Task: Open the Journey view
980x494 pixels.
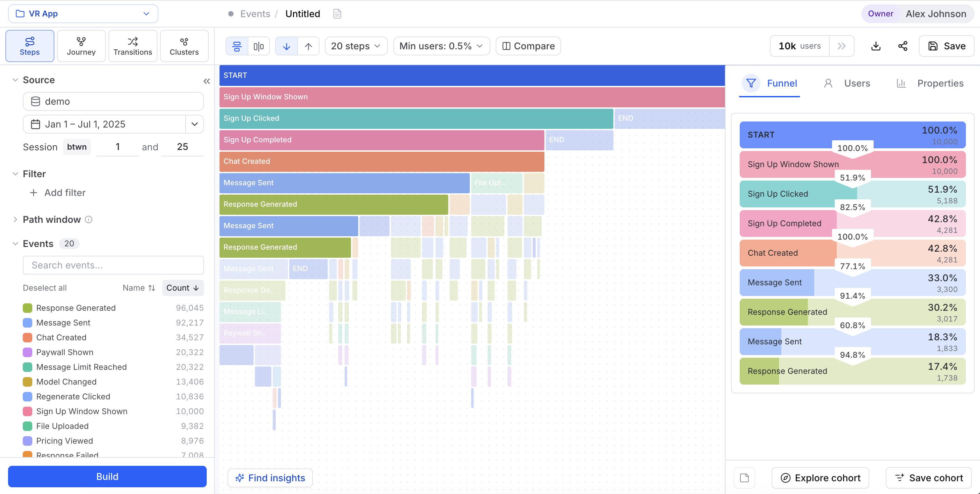Action: pyautogui.click(x=81, y=46)
